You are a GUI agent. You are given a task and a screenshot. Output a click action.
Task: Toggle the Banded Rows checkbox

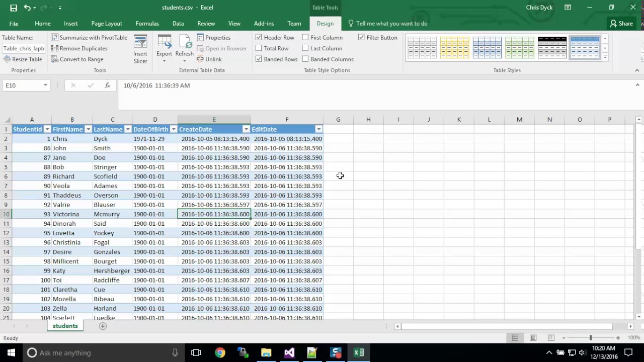point(259,59)
